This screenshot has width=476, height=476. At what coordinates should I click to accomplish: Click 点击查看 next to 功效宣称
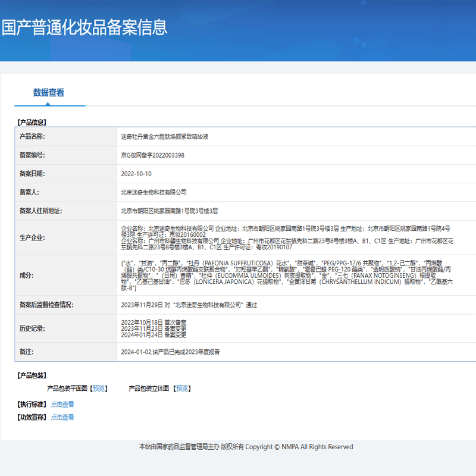pyautogui.click(x=62, y=418)
